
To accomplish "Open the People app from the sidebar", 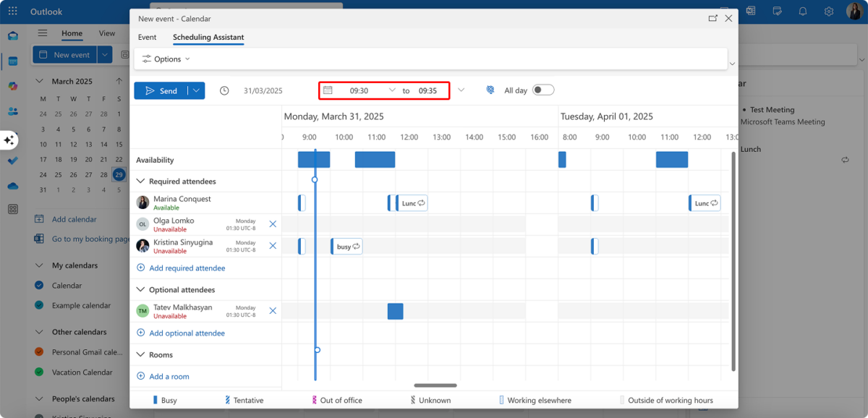I will [x=12, y=110].
